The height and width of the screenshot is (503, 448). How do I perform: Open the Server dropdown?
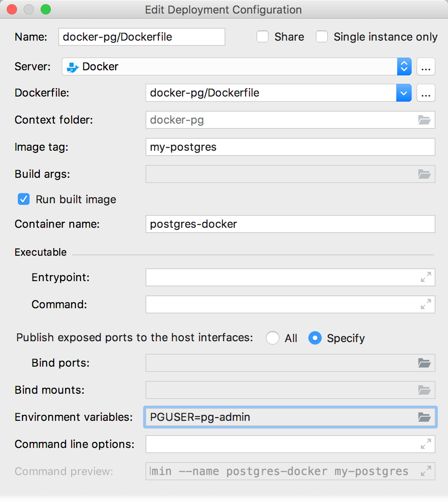click(x=404, y=66)
